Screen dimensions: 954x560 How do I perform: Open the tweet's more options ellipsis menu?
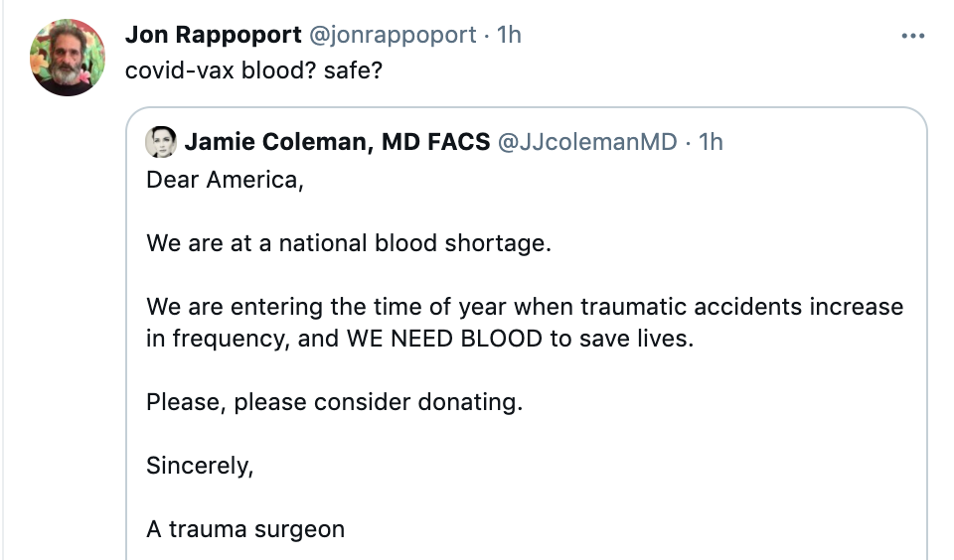click(912, 36)
